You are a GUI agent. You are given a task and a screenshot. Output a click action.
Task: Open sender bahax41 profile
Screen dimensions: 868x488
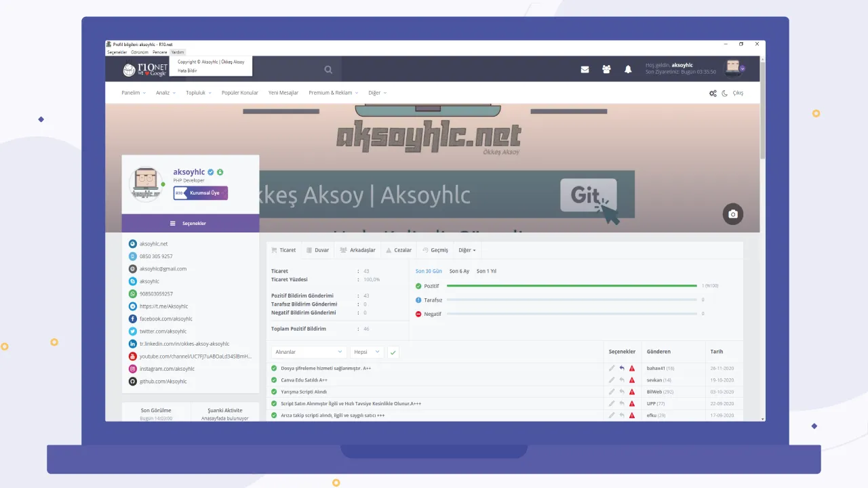[656, 368]
